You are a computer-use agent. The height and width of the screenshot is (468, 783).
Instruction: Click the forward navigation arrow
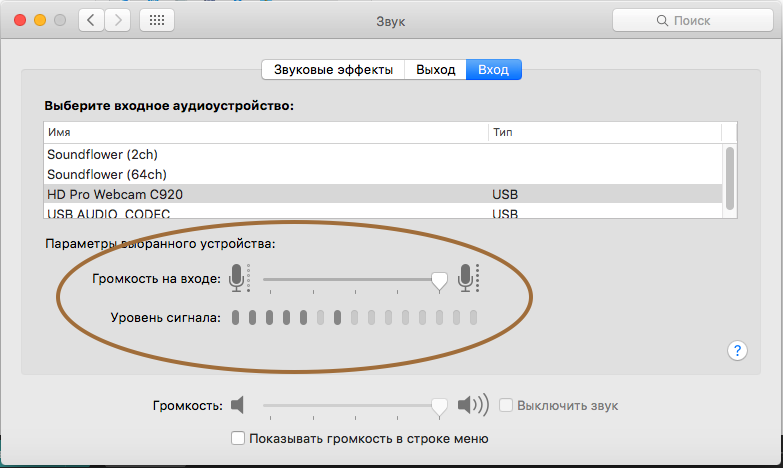point(118,20)
